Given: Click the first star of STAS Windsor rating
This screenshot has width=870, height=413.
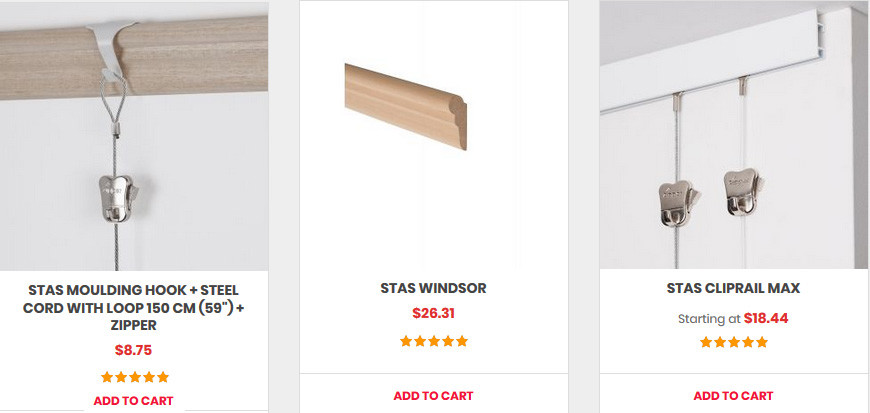Looking at the screenshot, I should click(x=406, y=341).
